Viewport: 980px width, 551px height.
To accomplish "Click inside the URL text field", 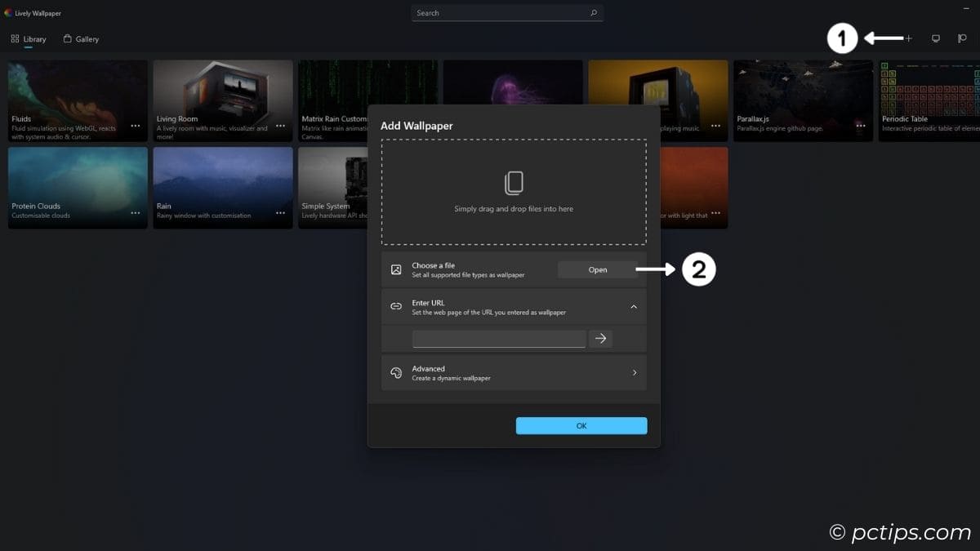I will tap(498, 338).
